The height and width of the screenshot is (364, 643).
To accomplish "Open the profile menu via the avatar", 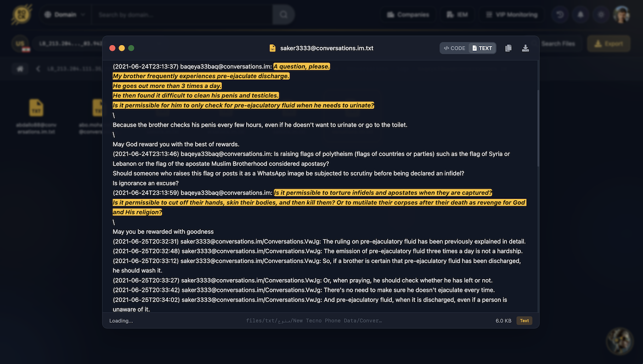I will [x=621, y=14].
